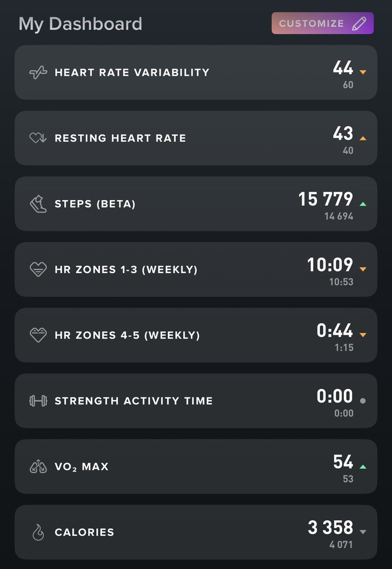
Task: Click the Strength Activity Time neutral dot indicator
Action: (x=363, y=401)
